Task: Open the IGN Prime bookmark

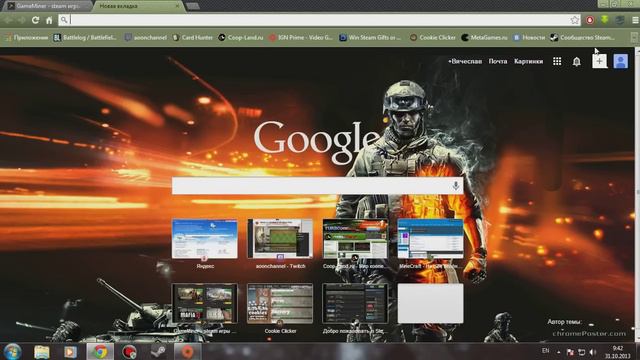Action: (301, 38)
